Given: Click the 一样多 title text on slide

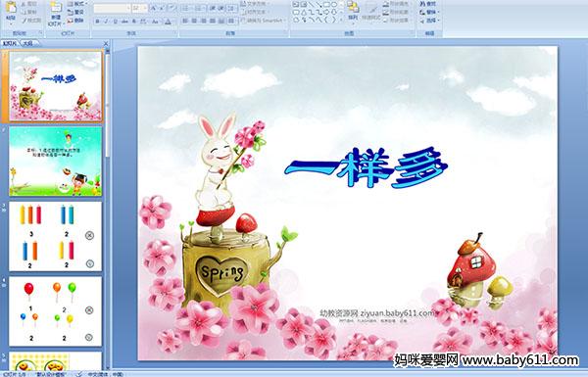Looking at the screenshot, I should [366, 167].
